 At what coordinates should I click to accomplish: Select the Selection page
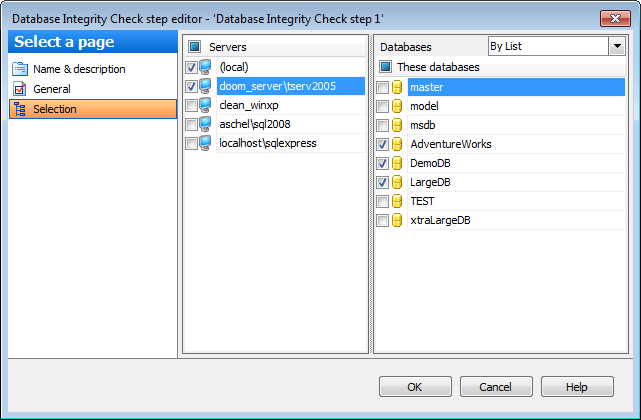click(x=93, y=109)
